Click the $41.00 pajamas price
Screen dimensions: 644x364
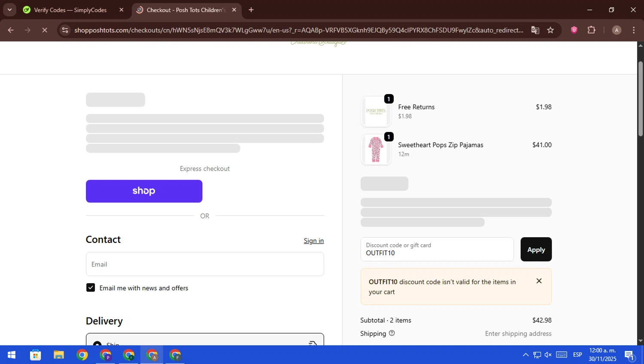point(542,145)
